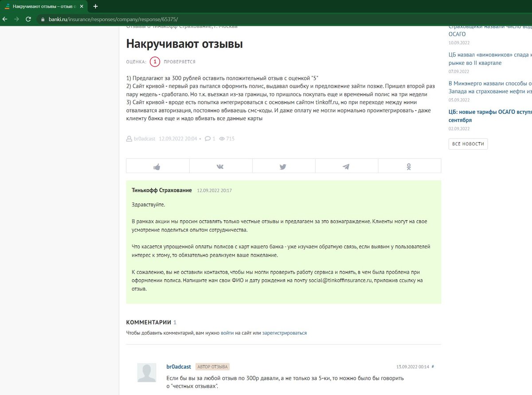Viewport: 532px width, 395px height.
Task: Go forward in browser history
Action: [16, 20]
